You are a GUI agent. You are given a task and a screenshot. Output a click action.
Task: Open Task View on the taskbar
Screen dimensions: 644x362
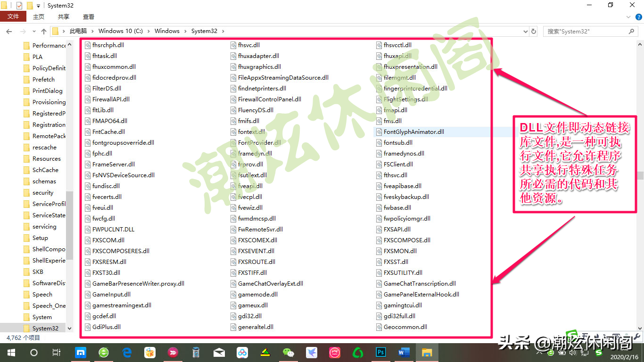point(56,352)
